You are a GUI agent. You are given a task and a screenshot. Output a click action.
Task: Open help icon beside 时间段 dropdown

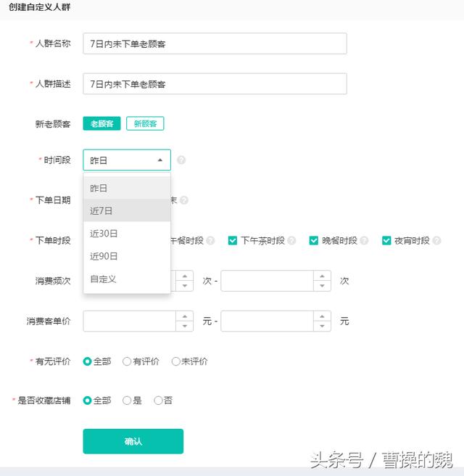pyautogui.click(x=181, y=160)
